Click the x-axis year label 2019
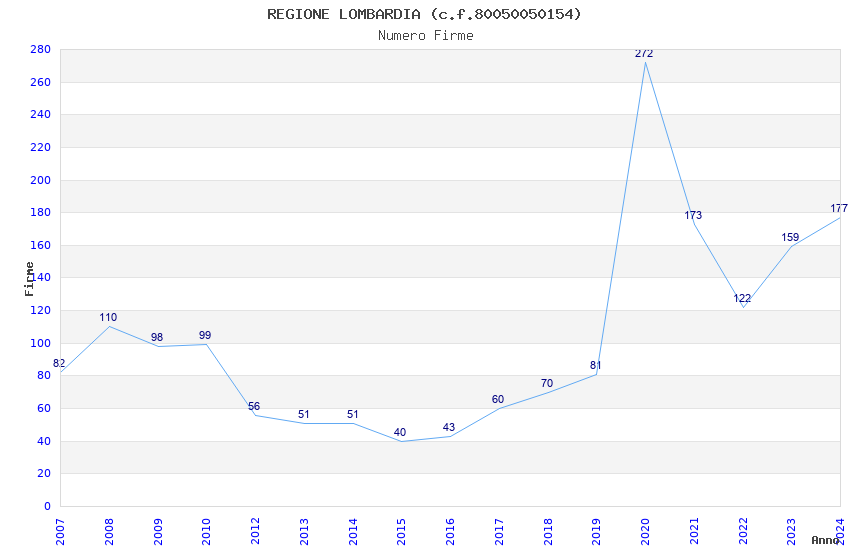This screenshot has height=550, width=850. (597, 532)
